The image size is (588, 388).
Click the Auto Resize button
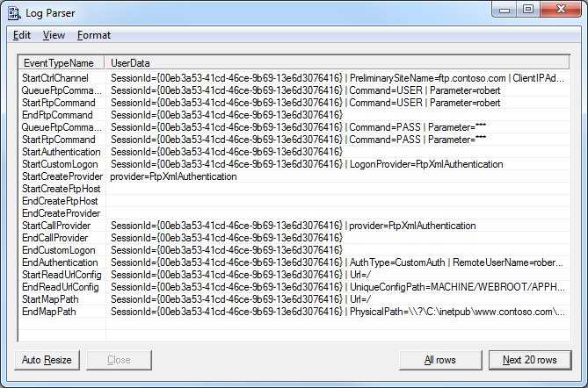(x=47, y=360)
